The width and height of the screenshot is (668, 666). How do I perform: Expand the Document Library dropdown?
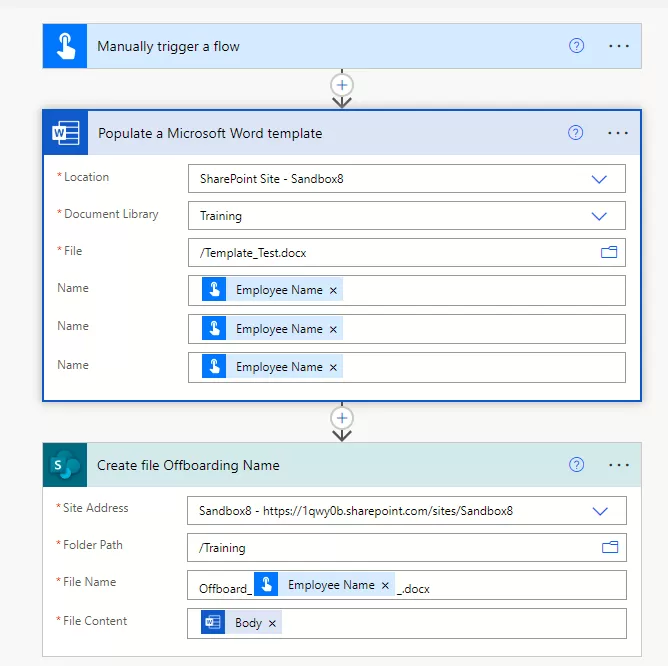(x=599, y=216)
